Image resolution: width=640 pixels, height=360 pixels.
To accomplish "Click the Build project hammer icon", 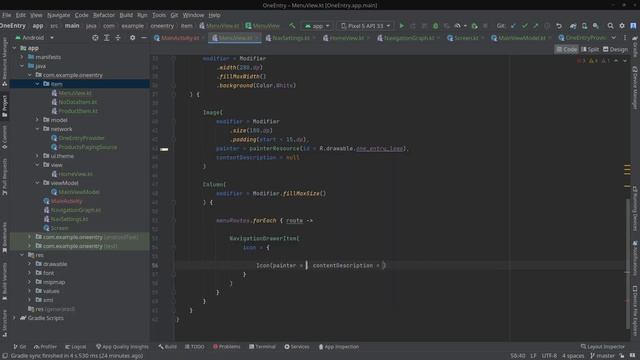I will click(x=292, y=26).
